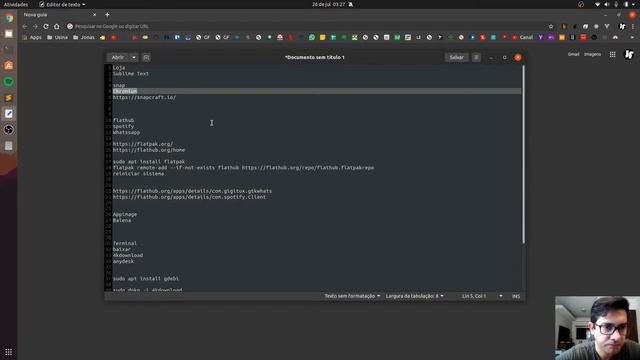The height and width of the screenshot is (360, 640).
Task: Switch to the Text Editor dock icon
Action: click(x=9, y=114)
